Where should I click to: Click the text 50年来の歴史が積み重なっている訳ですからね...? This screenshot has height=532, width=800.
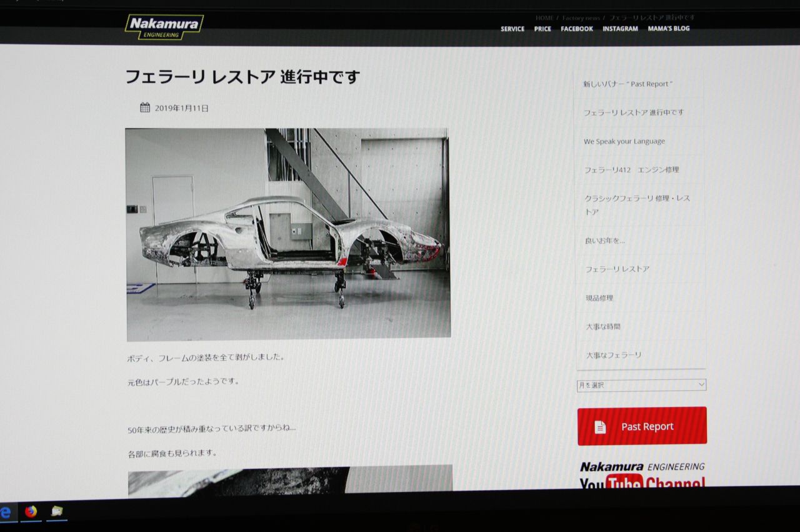212,429
